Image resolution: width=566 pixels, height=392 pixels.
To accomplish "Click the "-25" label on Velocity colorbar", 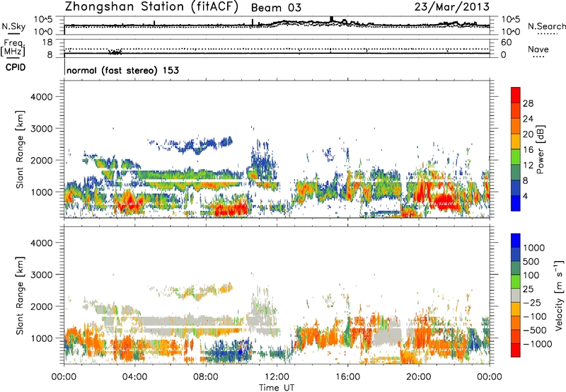I will tap(532, 303).
